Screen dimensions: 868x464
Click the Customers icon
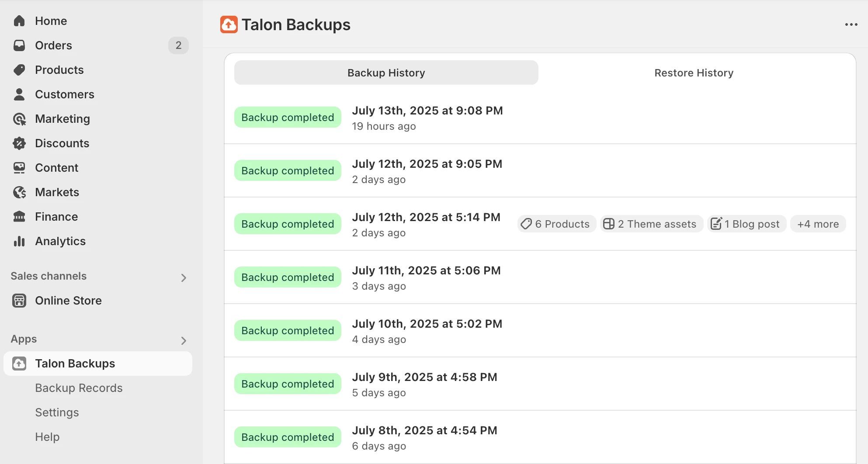[19, 94]
